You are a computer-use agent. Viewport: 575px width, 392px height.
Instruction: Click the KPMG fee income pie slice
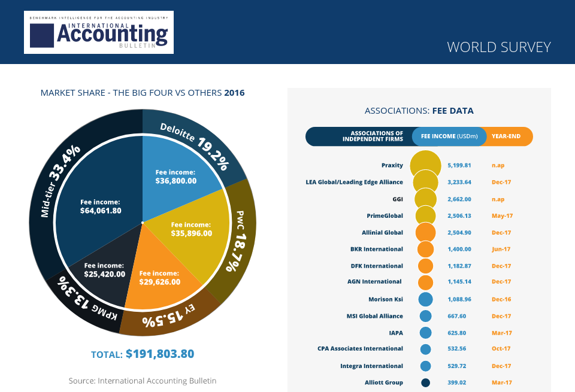(x=102, y=269)
